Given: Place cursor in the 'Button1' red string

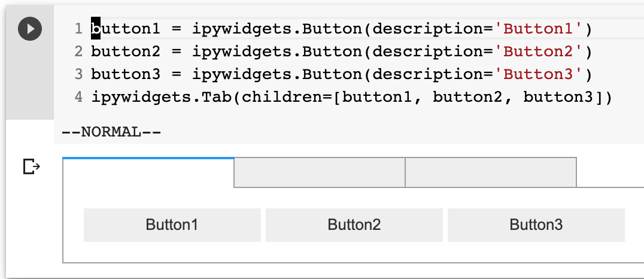Looking at the screenshot, I should [x=538, y=29].
